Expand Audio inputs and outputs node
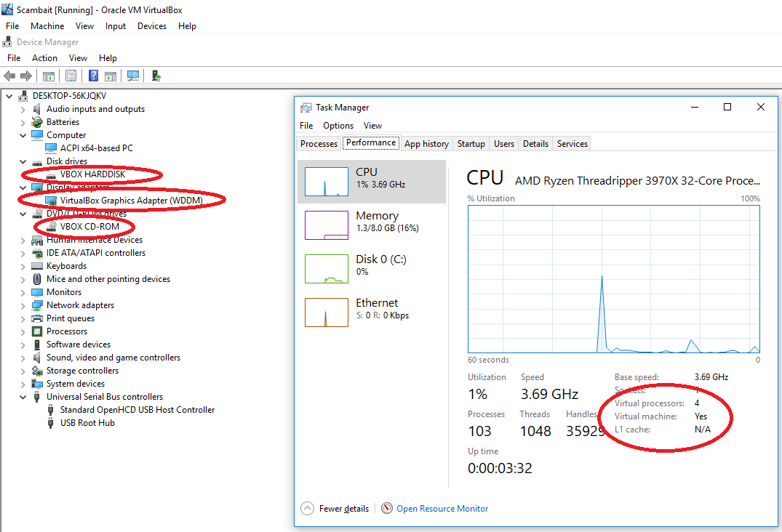The image size is (782, 532). tap(23, 109)
